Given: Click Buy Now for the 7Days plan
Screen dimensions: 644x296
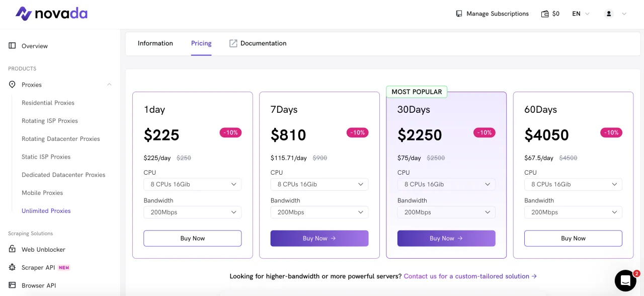Looking at the screenshot, I should pos(319,239).
